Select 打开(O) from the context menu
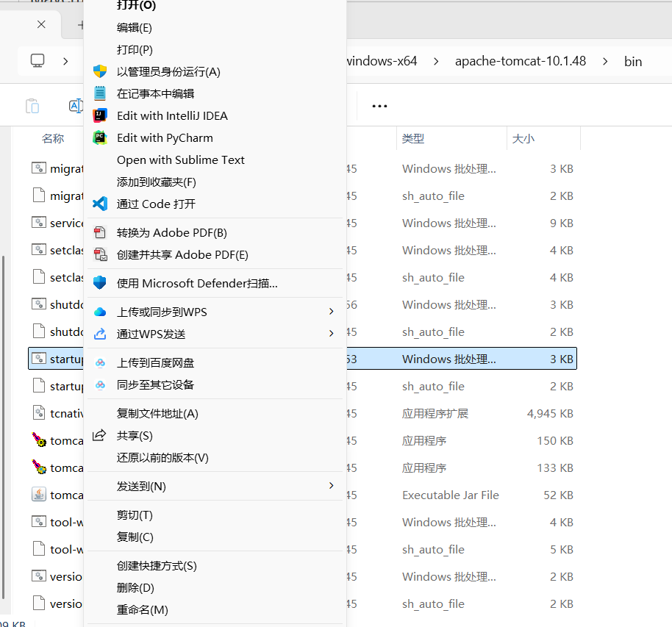The height and width of the screenshot is (627, 672). tap(215, 6)
